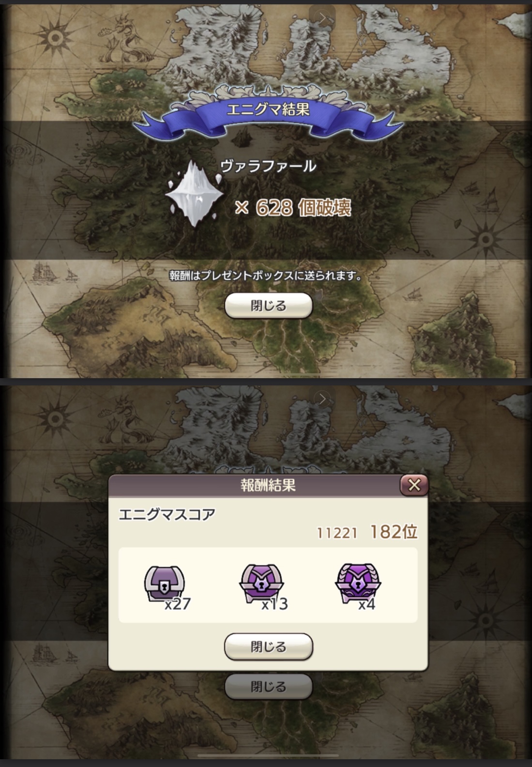
Task: Tap the 11221 score value
Action: (337, 534)
